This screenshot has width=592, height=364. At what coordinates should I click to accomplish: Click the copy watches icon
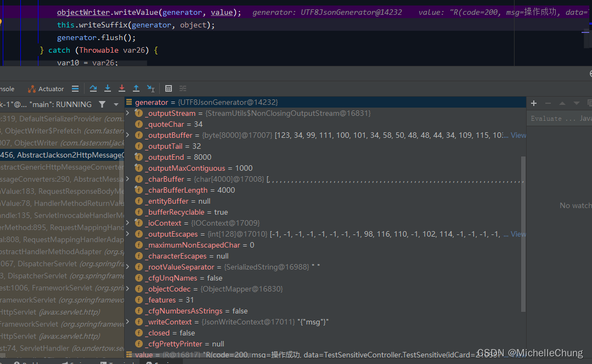589,103
